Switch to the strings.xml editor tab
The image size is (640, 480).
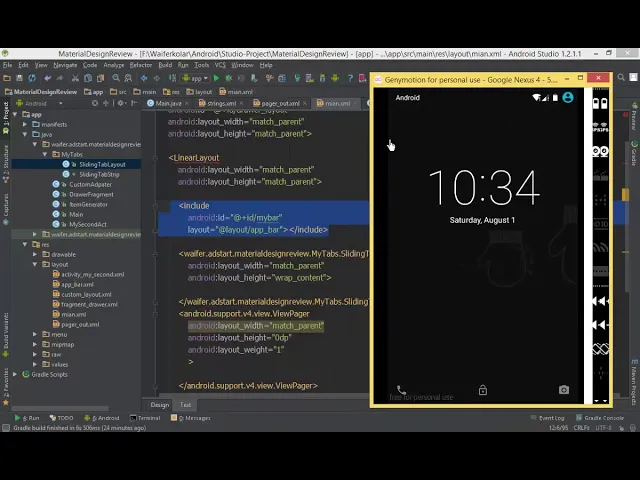tap(221, 103)
